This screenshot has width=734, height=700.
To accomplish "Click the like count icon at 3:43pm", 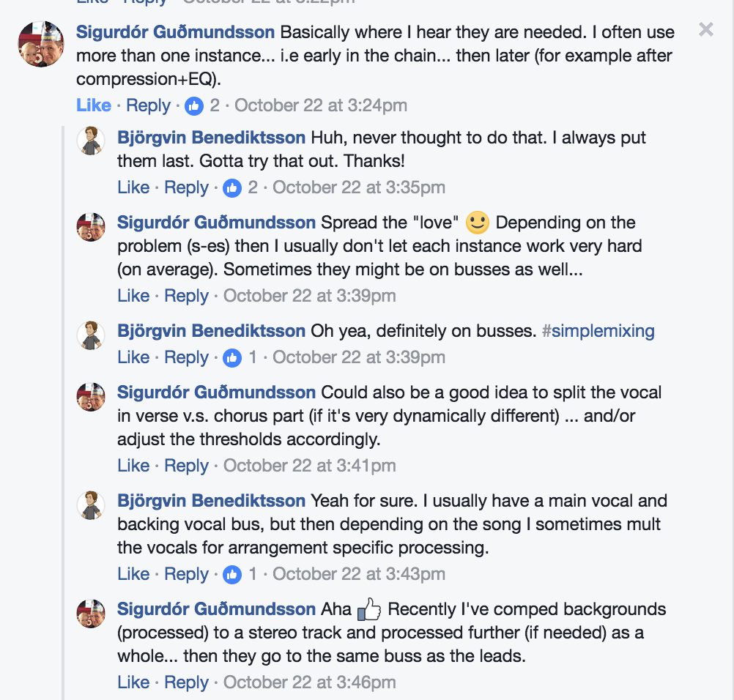I will (232, 574).
